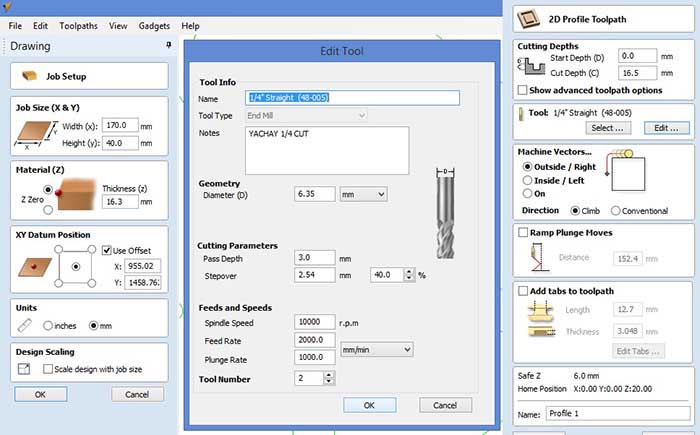Open the feed rate units dropdown

tap(377, 350)
